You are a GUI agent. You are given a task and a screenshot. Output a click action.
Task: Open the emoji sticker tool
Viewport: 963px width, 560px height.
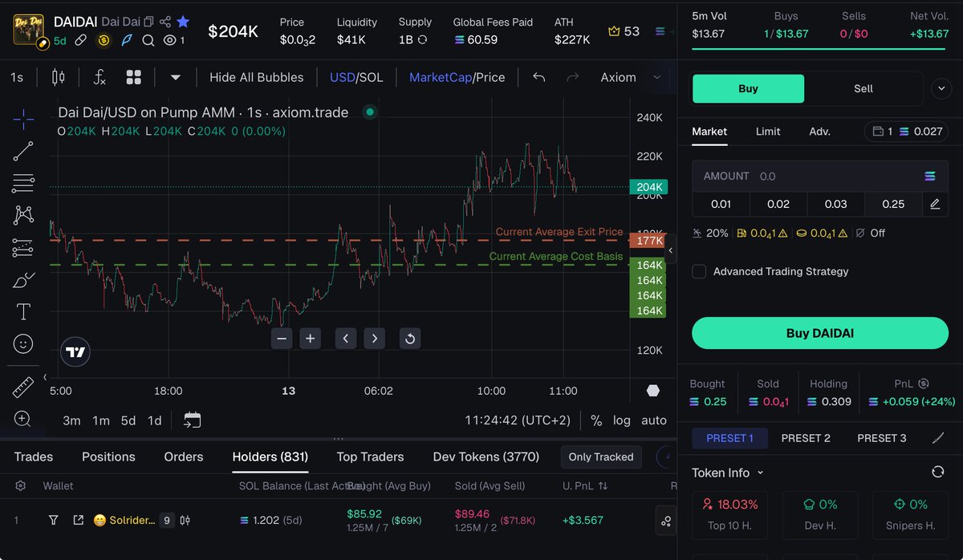[x=23, y=344]
